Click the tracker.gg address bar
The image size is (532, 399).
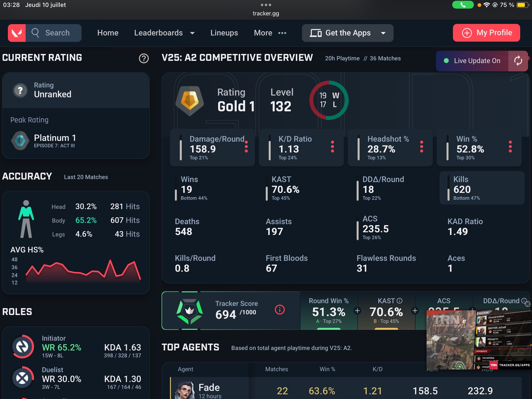[x=266, y=13]
